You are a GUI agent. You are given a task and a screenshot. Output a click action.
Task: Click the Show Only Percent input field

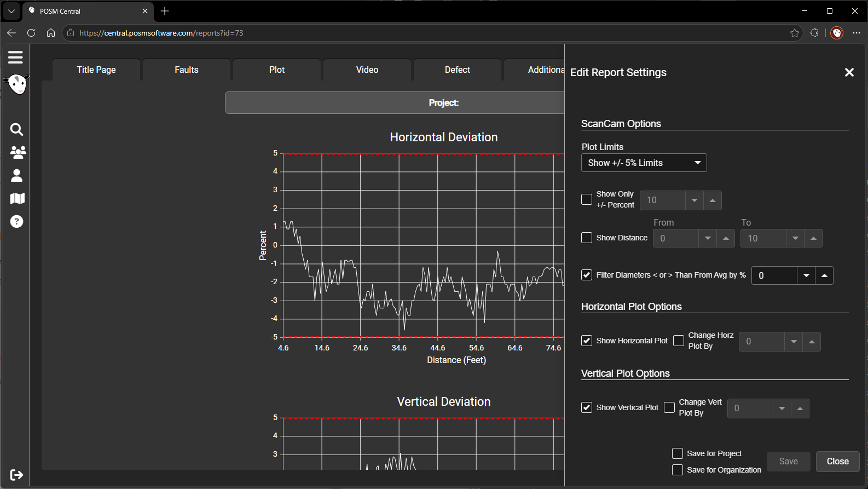tap(663, 200)
